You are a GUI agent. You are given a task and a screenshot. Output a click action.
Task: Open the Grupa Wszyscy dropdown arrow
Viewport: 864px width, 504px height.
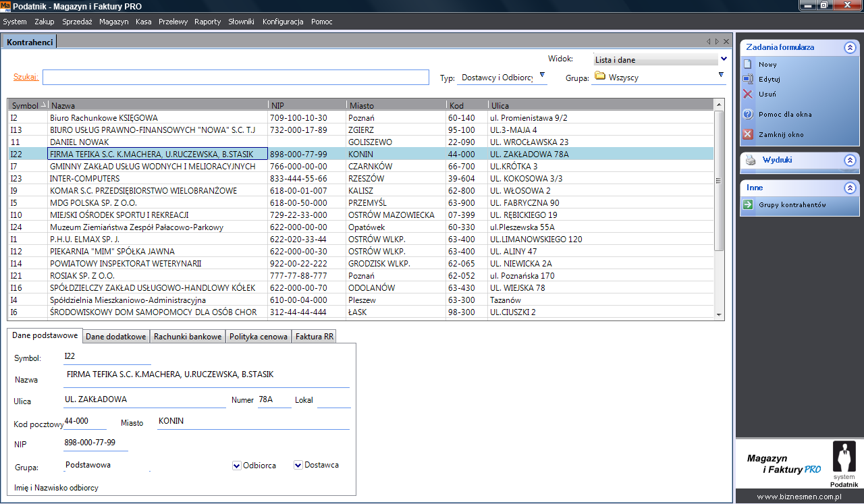[x=721, y=75]
